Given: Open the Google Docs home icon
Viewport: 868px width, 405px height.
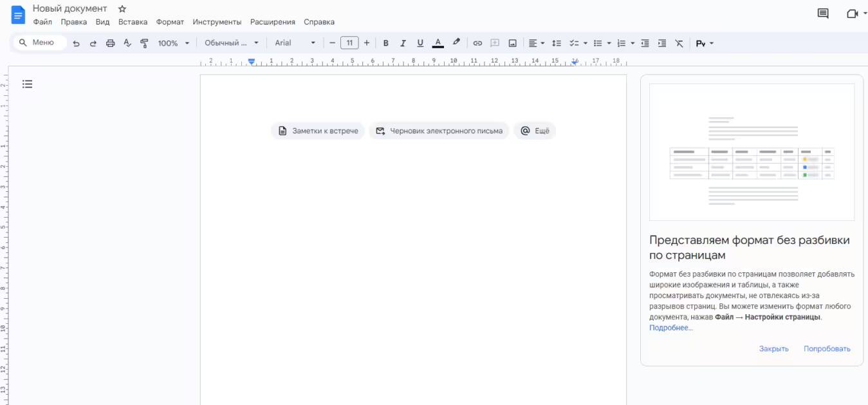Looking at the screenshot, I should (18, 15).
